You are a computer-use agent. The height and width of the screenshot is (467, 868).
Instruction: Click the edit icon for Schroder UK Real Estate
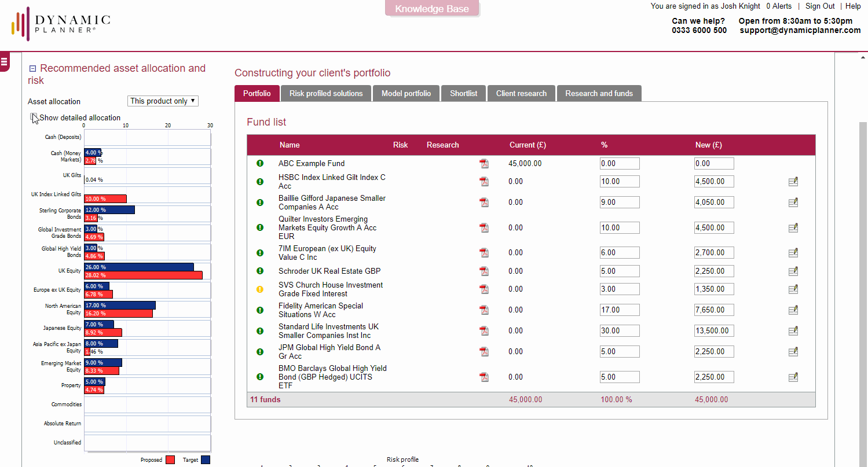click(x=793, y=271)
